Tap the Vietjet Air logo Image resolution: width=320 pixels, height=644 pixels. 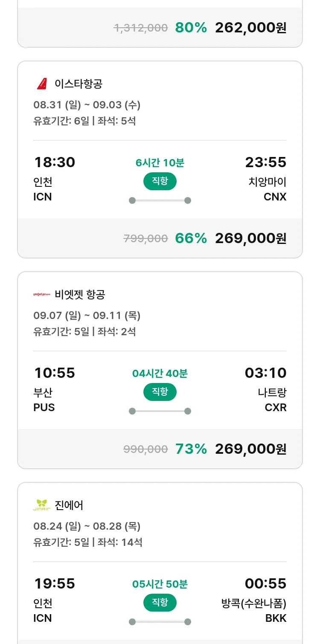pyautogui.click(x=42, y=294)
